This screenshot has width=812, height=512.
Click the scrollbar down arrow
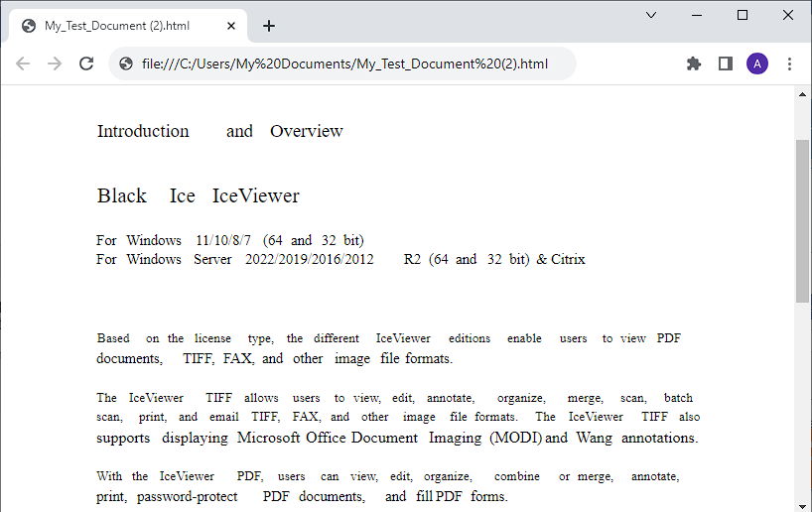(x=802, y=506)
